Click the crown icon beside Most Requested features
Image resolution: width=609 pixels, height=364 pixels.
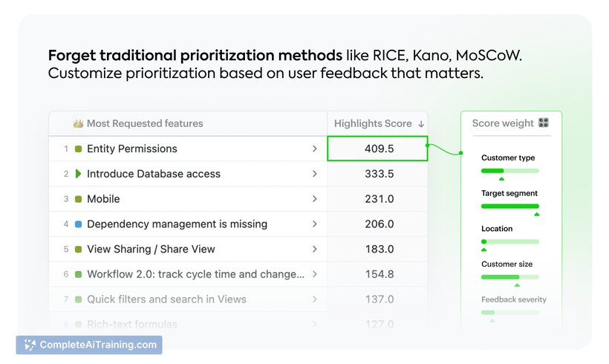pos(78,123)
